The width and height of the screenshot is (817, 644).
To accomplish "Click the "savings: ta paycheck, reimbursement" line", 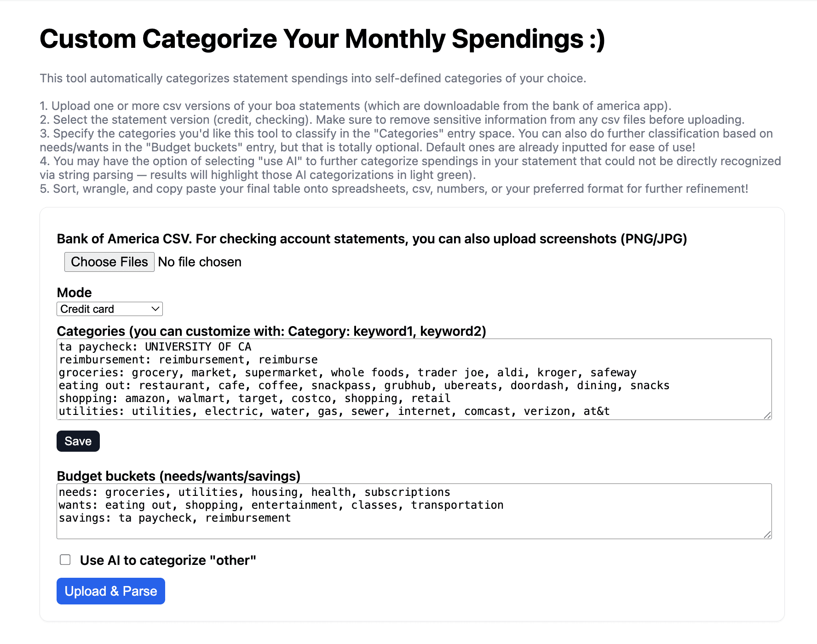I will tap(174, 517).
